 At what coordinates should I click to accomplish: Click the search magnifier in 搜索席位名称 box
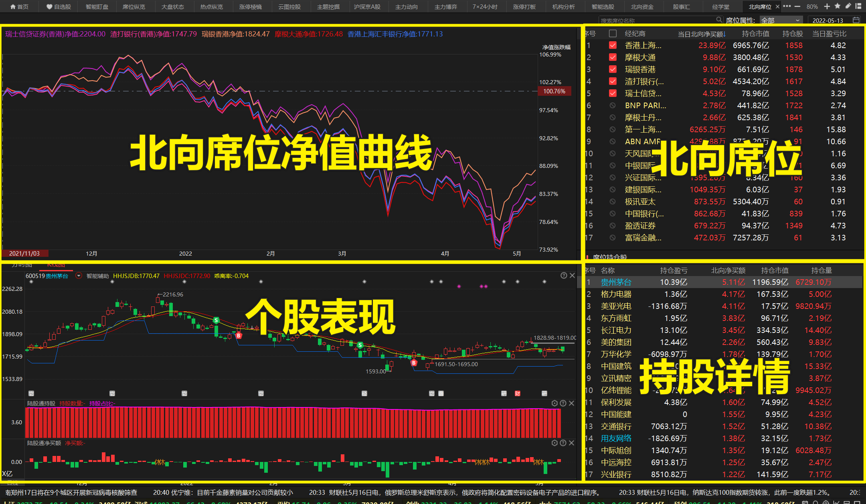719,20
